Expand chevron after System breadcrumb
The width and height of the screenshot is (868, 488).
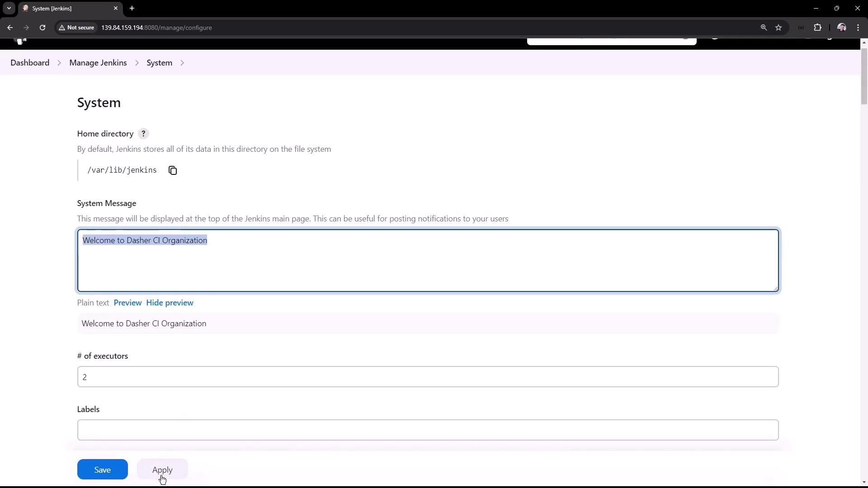point(182,63)
